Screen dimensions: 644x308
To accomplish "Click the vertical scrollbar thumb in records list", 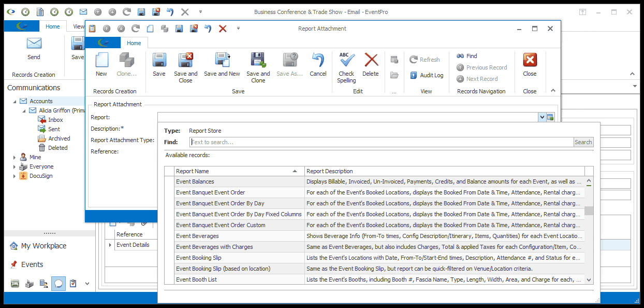I will [x=589, y=211].
